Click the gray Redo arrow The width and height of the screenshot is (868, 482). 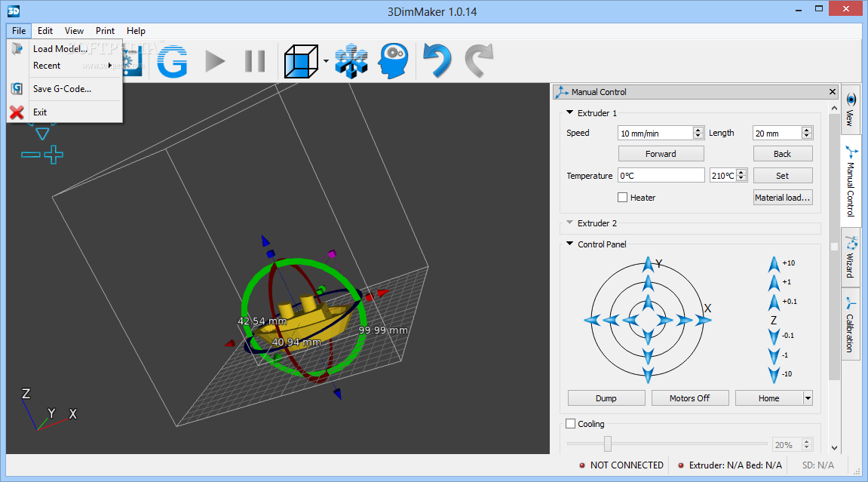click(x=480, y=60)
